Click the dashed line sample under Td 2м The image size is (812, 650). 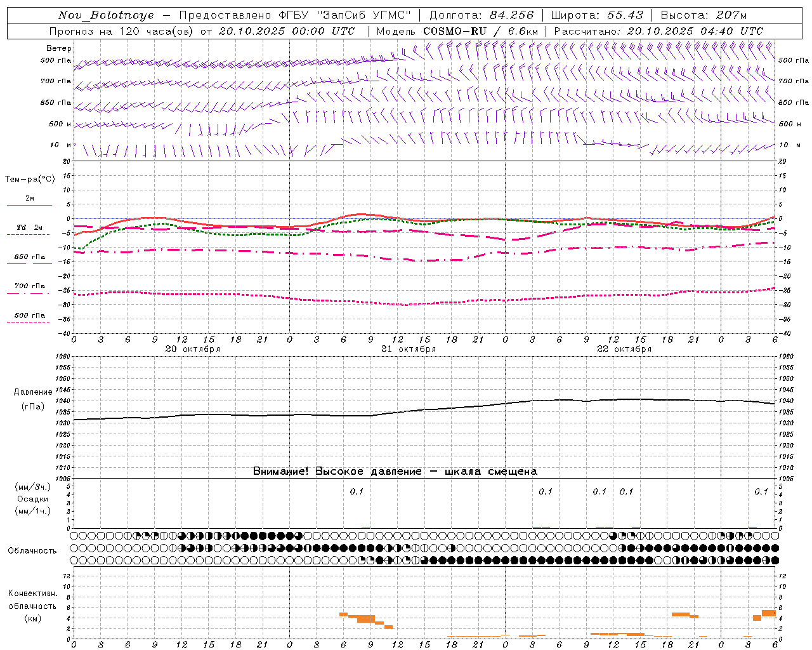pos(28,234)
